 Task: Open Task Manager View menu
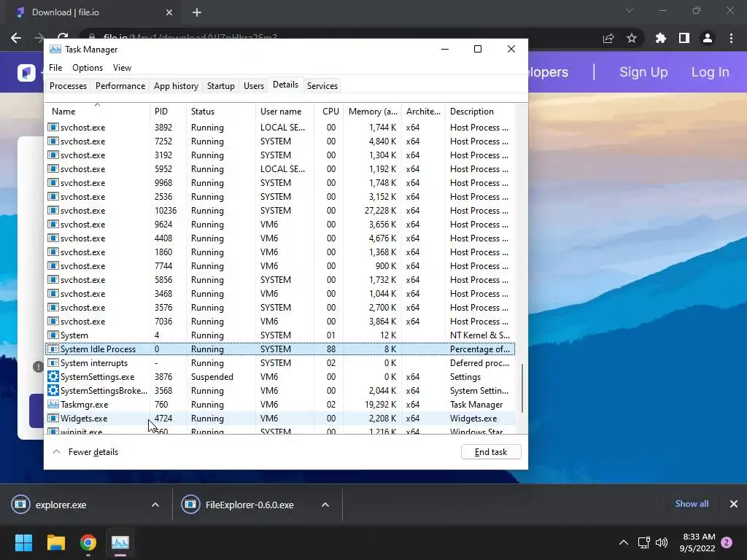coord(122,68)
